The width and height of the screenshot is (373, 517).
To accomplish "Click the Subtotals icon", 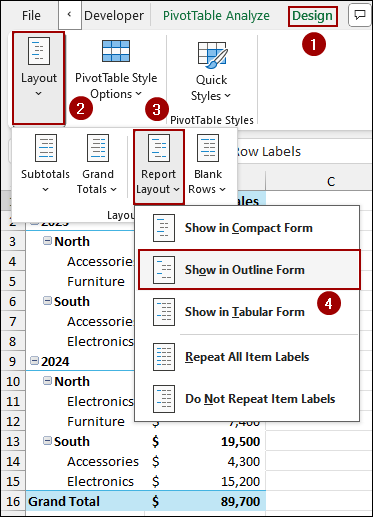I will pos(46,148).
